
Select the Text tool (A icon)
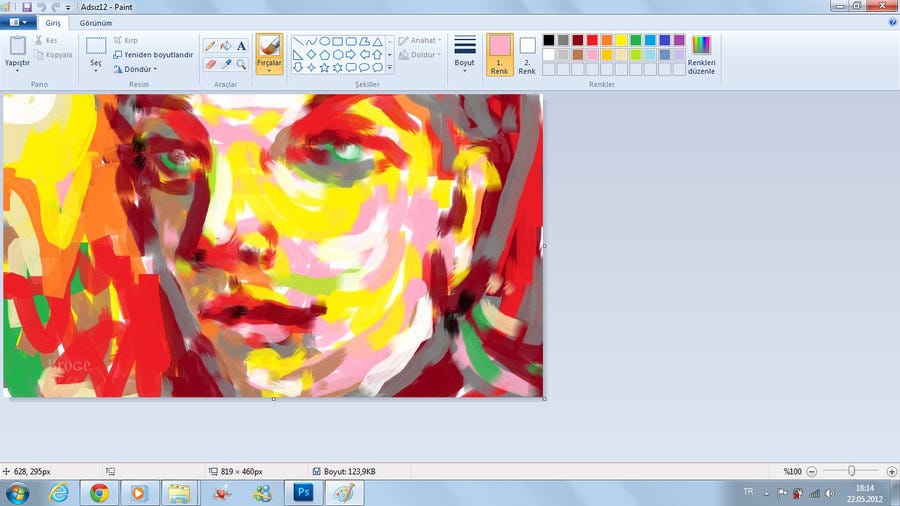241,46
